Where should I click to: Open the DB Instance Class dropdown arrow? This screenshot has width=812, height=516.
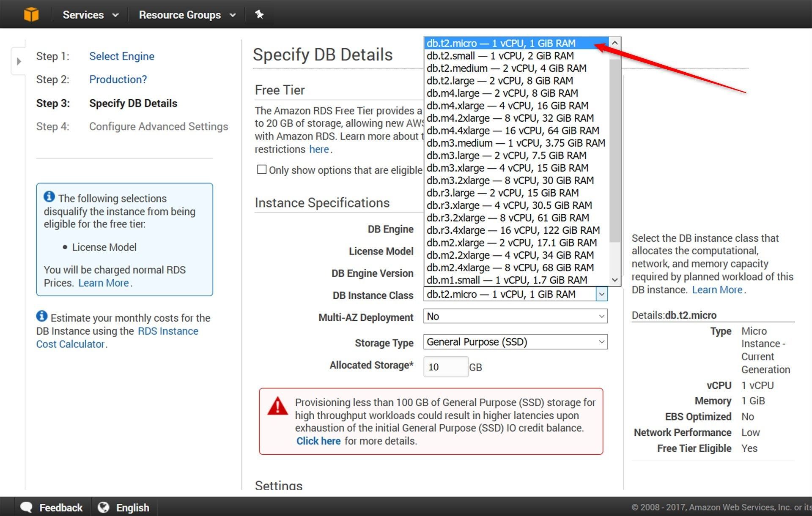click(x=601, y=294)
